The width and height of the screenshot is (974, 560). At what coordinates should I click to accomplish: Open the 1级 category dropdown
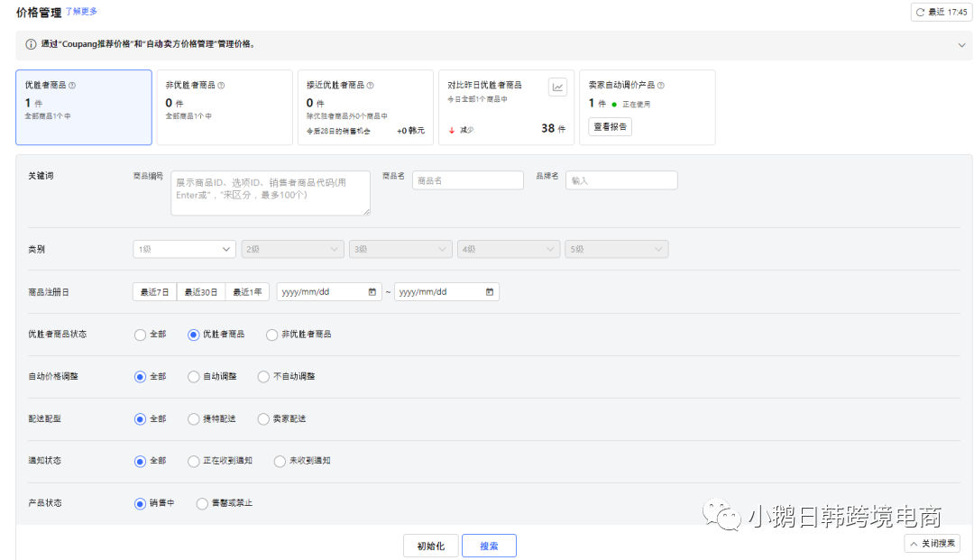(x=184, y=248)
